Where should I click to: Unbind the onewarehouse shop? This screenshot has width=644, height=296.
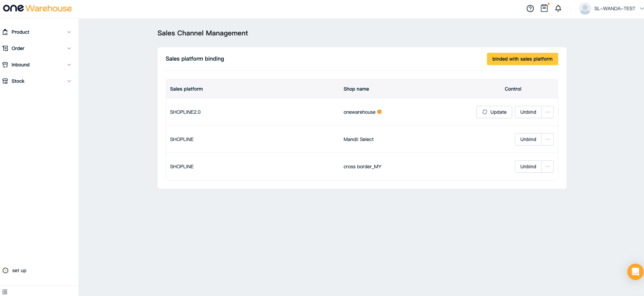point(528,112)
